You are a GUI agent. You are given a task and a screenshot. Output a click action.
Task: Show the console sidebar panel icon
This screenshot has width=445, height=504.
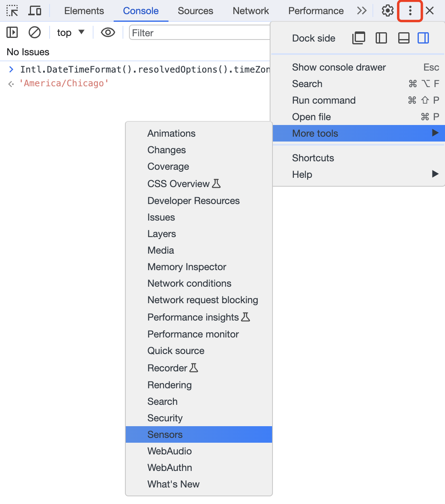(12, 32)
